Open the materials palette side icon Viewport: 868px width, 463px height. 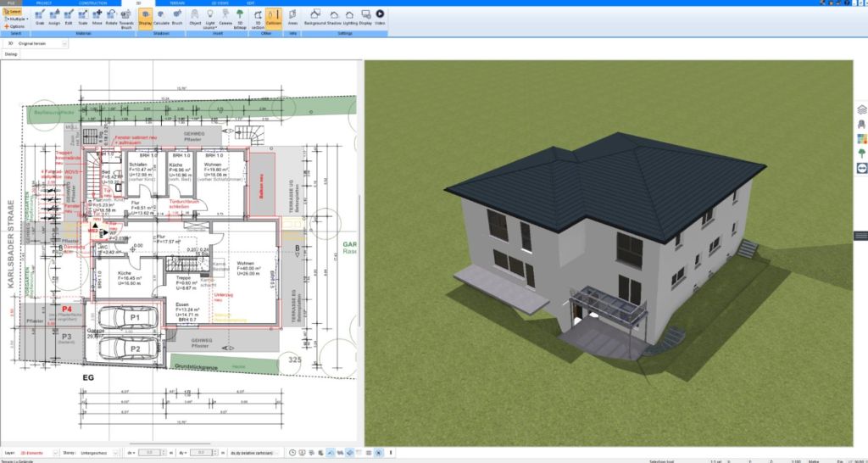click(861, 138)
